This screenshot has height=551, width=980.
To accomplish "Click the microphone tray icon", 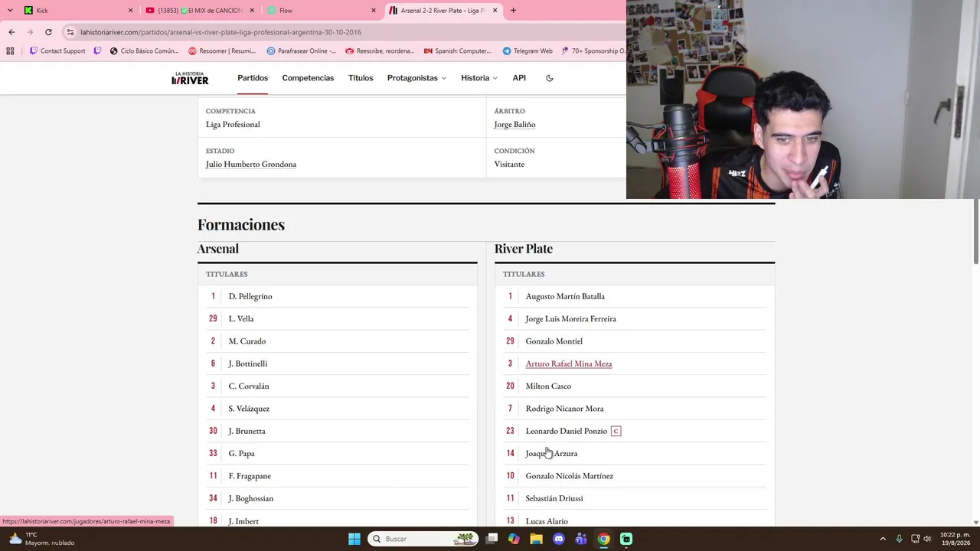I will 899,539.
